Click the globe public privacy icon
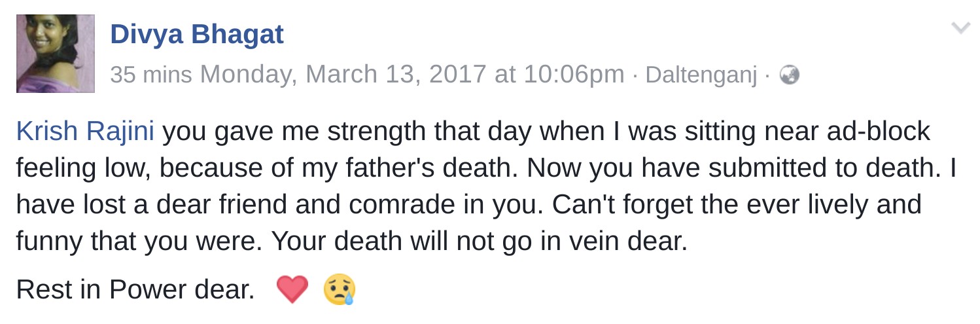980x324 pixels. click(x=790, y=76)
